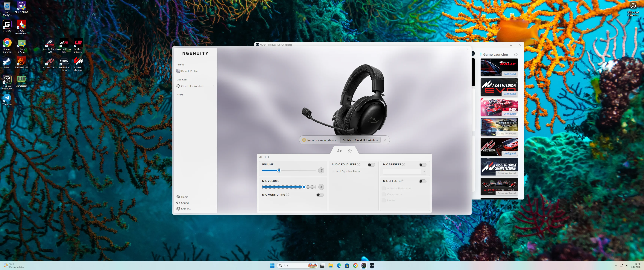Screen dimensions: 644x270
Task: Select Assetto Corsa Competizione card in MOZA launcher
Action: coord(499,167)
